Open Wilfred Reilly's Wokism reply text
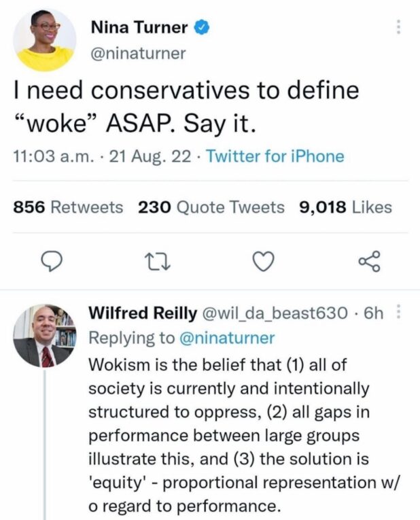The width and height of the screenshot is (420, 520). pyautogui.click(x=231, y=436)
